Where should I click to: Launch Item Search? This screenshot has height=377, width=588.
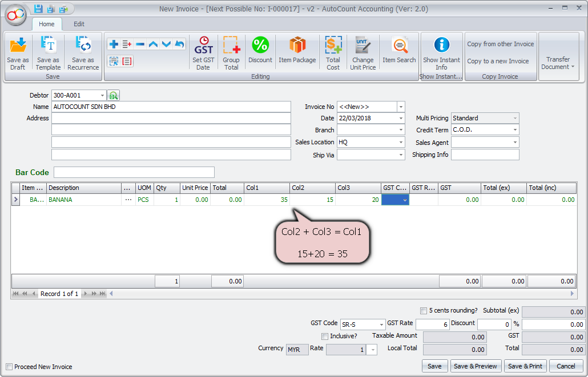pyautogui.click(x=399, y=46)
